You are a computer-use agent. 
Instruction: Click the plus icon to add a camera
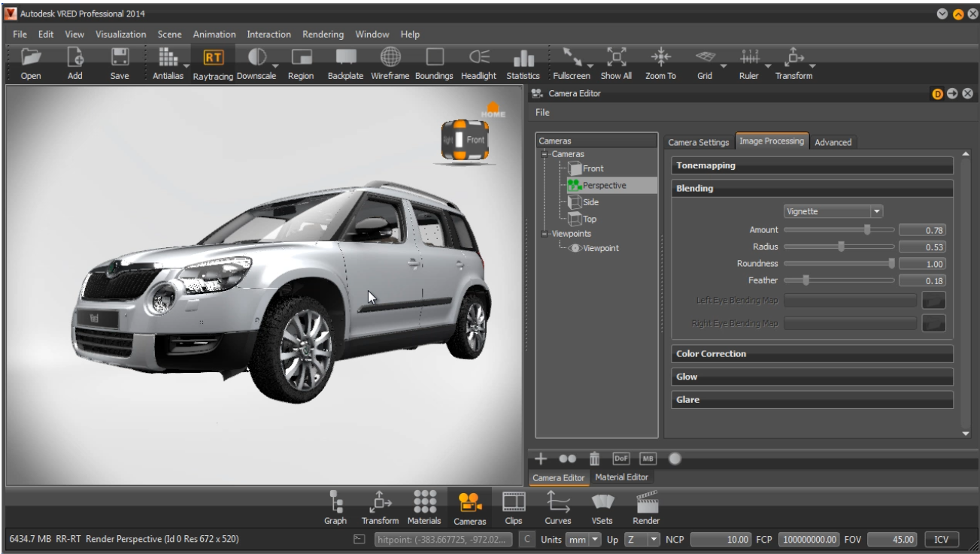541,459
